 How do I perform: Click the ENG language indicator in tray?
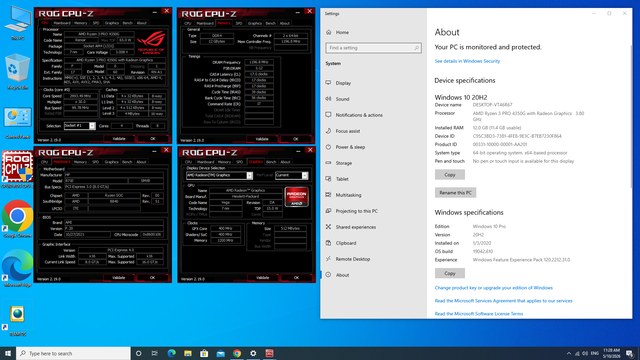coord(595,353)
